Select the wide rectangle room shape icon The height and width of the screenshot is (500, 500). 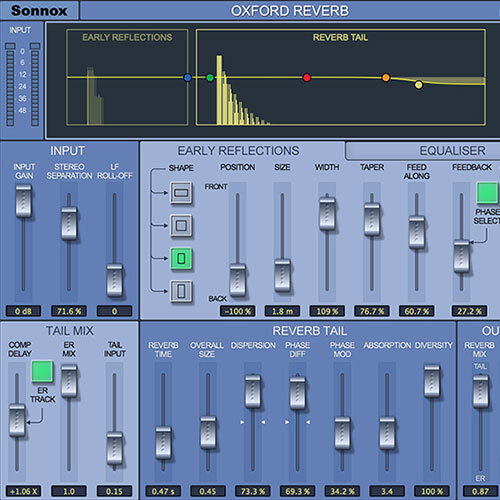point(181,193)
